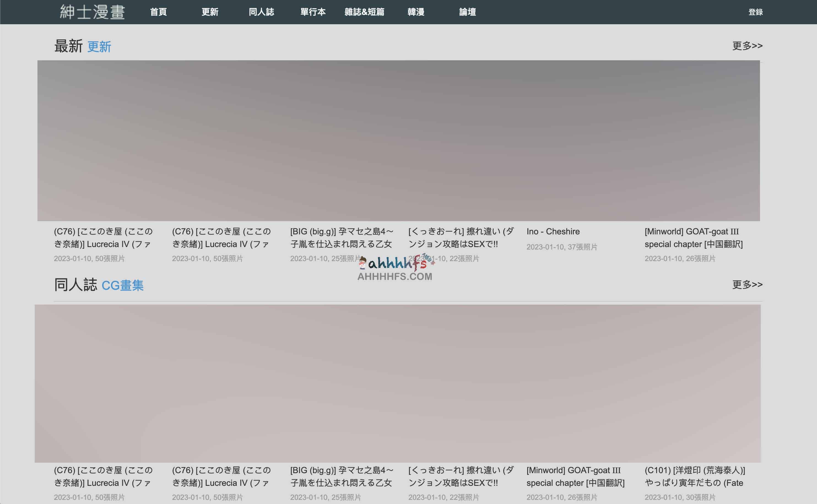
Task: Click the 韓漫 navigation item
Action: [416, 12]
